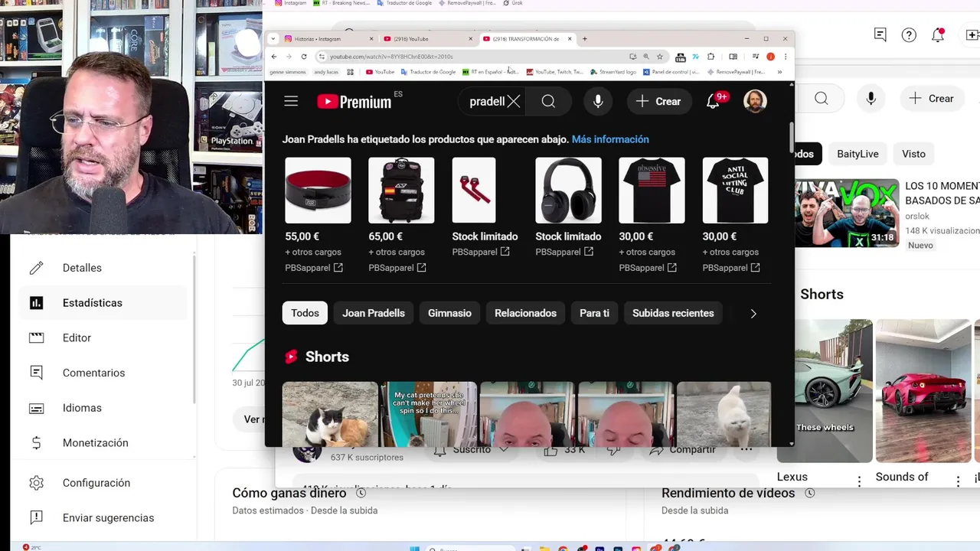The image size is (980, 551).
Task: Open 'RemovePaywall' bookmark in front window
Action: (736, 72)
